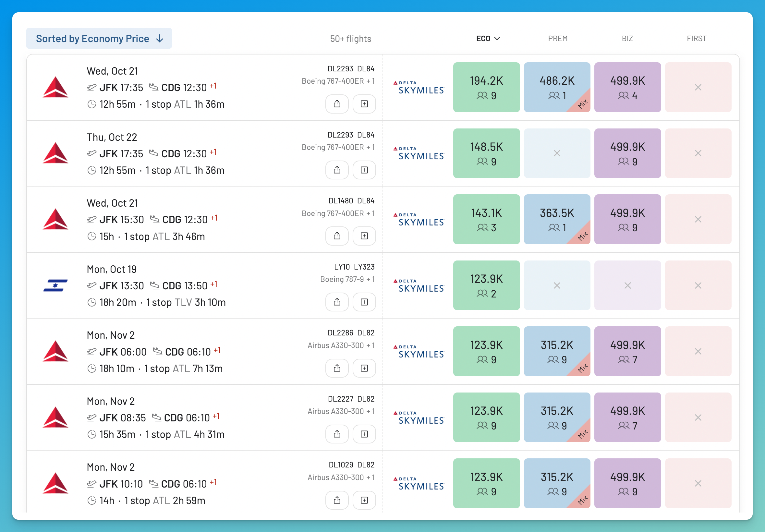
Task: Share the Wed Oct 21 DL2293 flight
Action: tap(337, 104)
